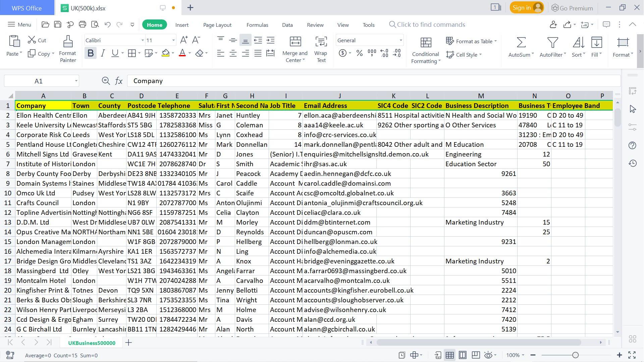Screen dimensions: 644x362
Task: Increase font size with the A+ icon
Action: [x=184, y=40]
